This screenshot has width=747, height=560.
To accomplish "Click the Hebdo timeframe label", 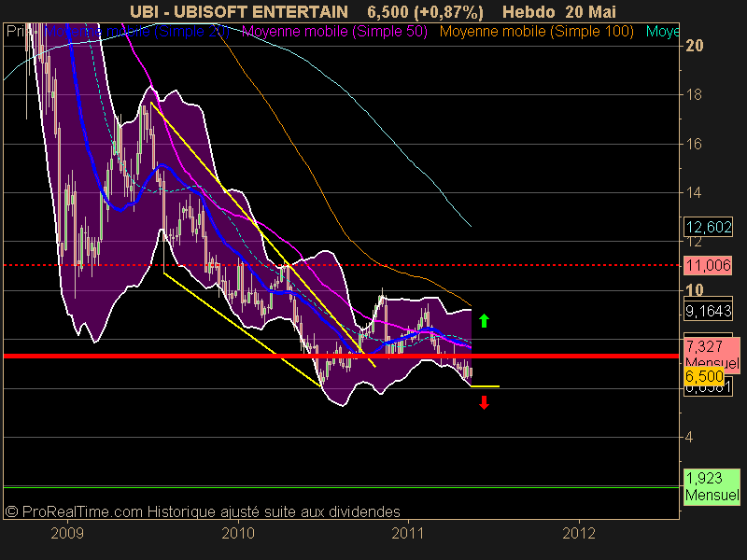I will (529, 11).
